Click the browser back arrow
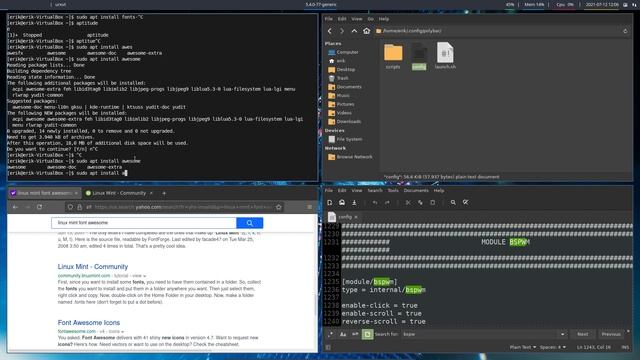Image resolution: width=640 pixels, height=360 pixels. pos(15,207)
